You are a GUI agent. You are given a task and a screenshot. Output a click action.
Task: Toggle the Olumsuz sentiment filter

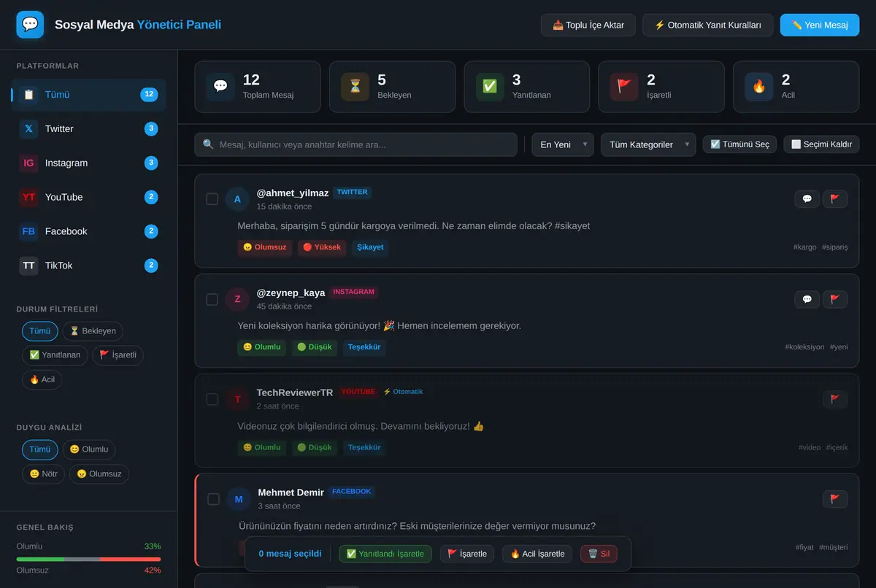coord(99,474)
